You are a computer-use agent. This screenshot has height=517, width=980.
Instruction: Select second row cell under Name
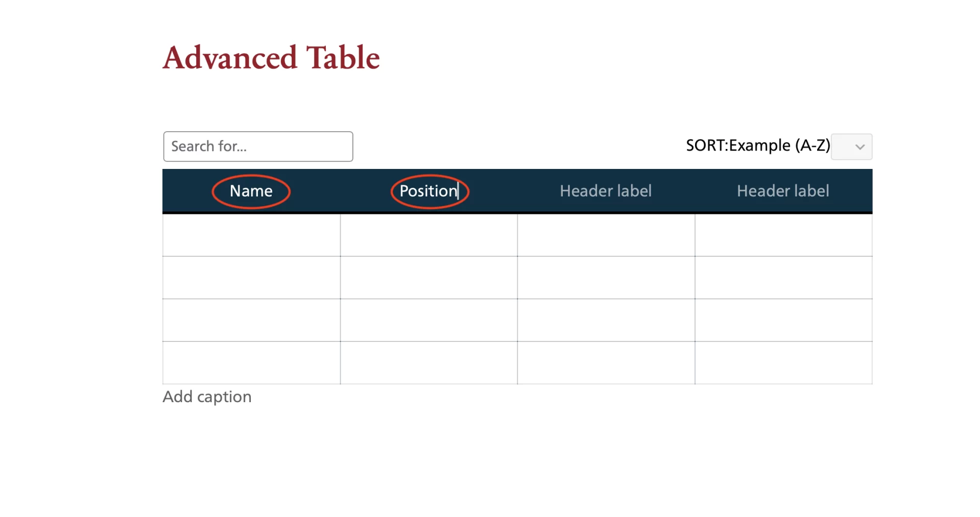251,278
